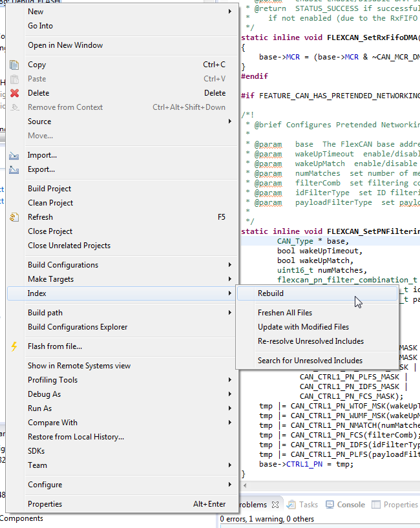Click the red Delete X icon
The image size is (420, 528).
click(14, 93)
